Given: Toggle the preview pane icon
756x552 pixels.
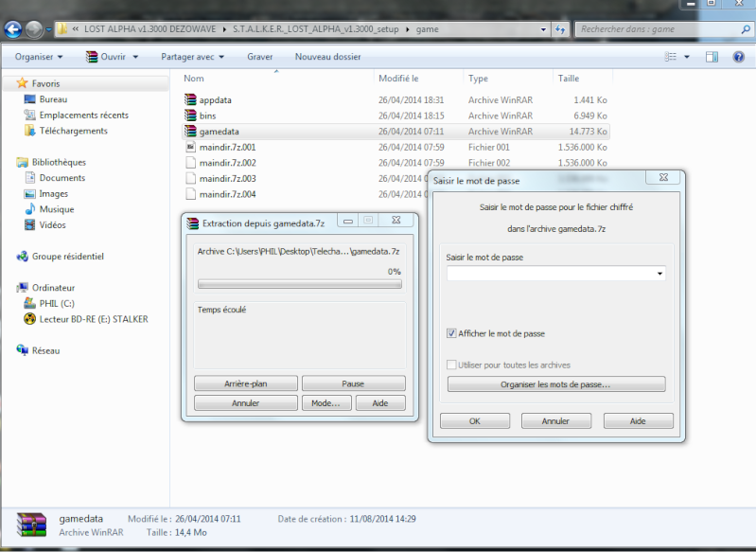Looking at the screenshot, I should point(712,57).
